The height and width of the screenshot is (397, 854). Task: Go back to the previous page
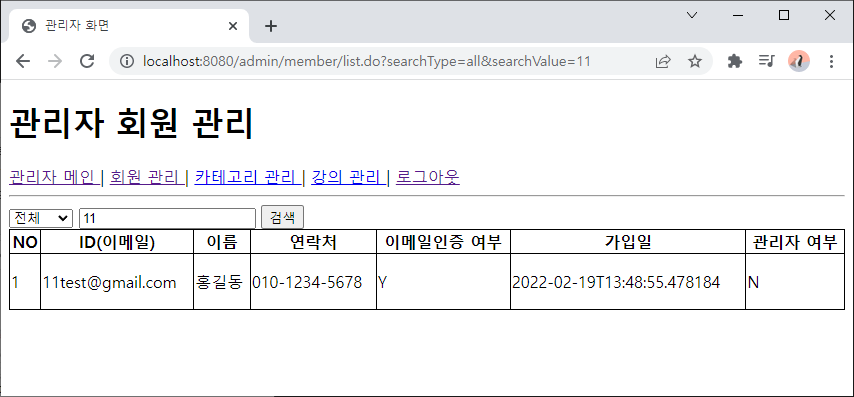(23, 61)
